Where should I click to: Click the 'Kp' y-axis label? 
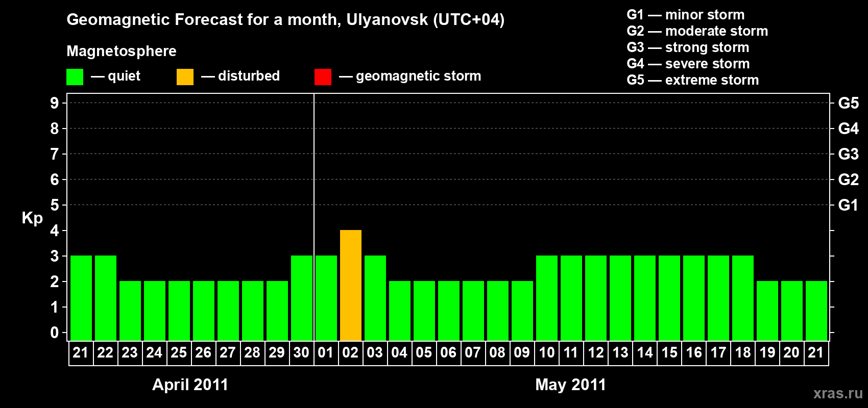[x=32, y=218]
